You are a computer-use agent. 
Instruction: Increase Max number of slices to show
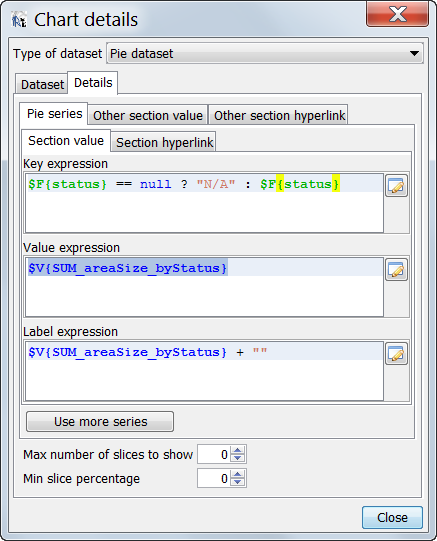[238, 450]
